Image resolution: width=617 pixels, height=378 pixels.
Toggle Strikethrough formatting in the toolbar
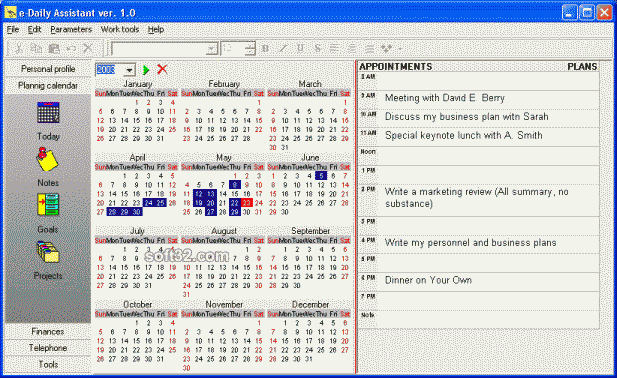(318, 48)
